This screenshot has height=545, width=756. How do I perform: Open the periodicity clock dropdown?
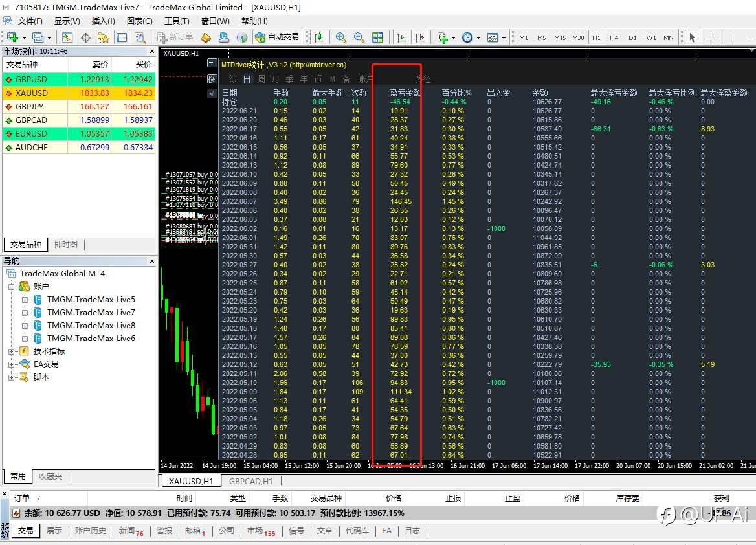[x=471, y=37]
